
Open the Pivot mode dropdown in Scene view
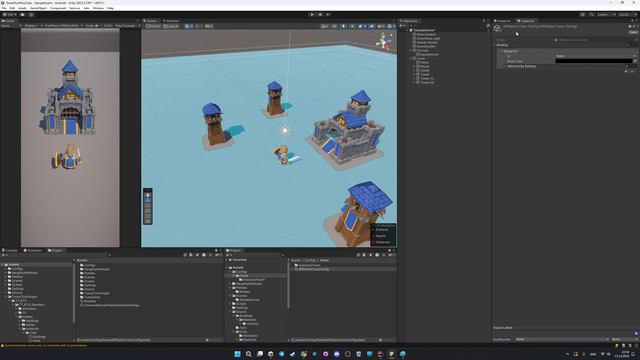point(153,26)
